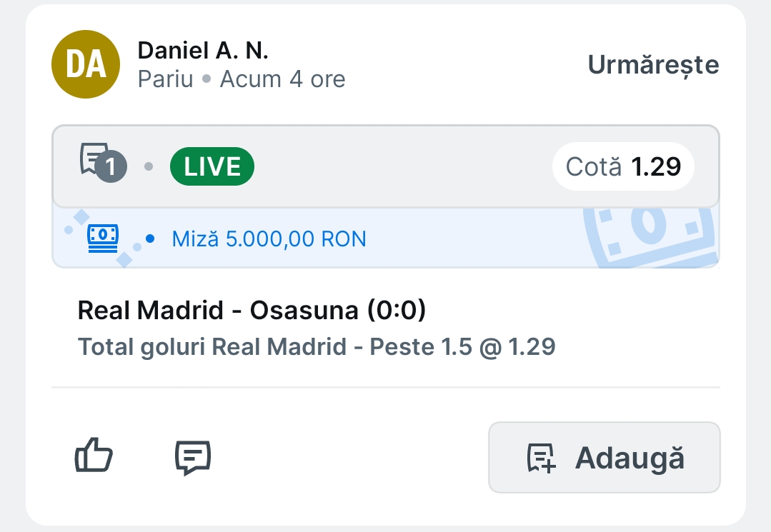Viewport: 771px width, 532px height.
Task: Like the bet with thumbs-up icon
Action: point(94,456)
